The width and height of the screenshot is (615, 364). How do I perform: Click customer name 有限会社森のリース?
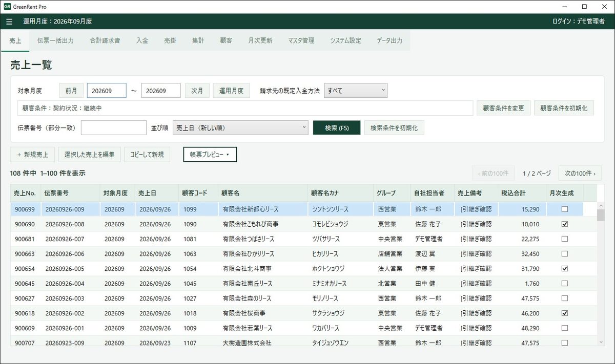tap(263, 298)
